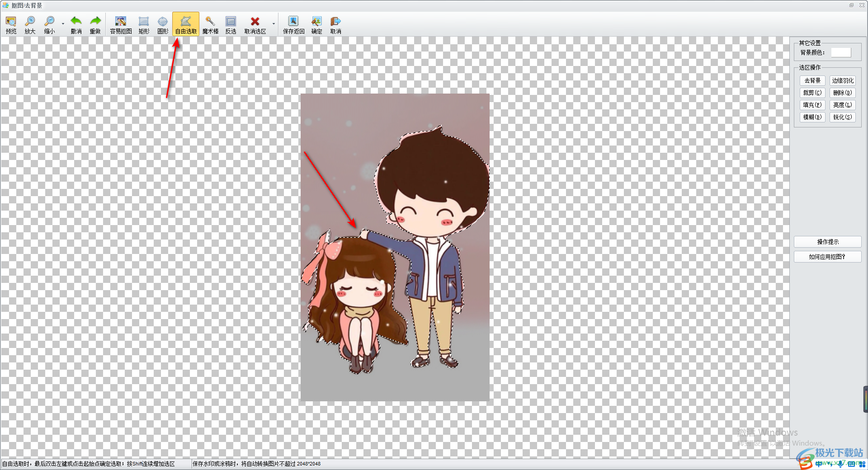This screenshot has width=868, height=470.
Task: Select the 容易抠图 easy cutout tool
Action: pos(121,24)
